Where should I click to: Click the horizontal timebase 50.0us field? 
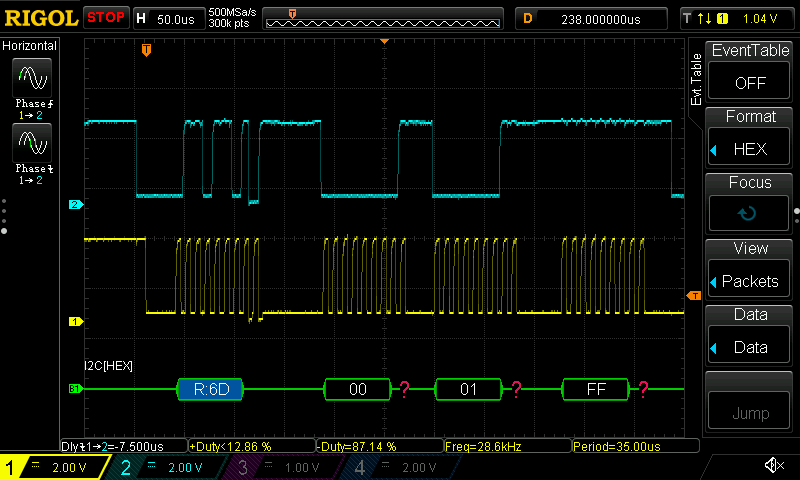(x=169, y=19)
